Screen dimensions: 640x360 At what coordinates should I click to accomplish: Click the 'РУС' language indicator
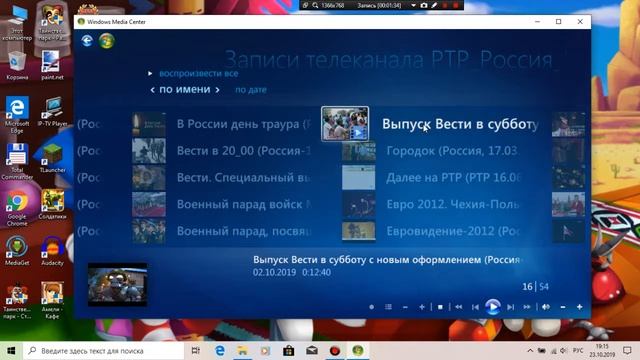click(578, 351)
